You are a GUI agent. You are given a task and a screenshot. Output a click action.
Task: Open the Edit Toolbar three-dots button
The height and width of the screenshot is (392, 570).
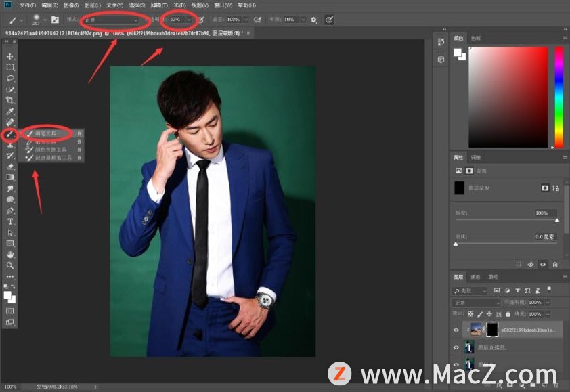pos(9,276)
